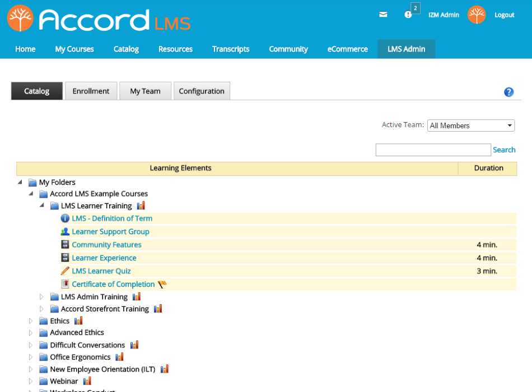The height and width of the screenshot is (392, 532).
Task: Click the Accord LMS logo
Action: click(95, 20)
